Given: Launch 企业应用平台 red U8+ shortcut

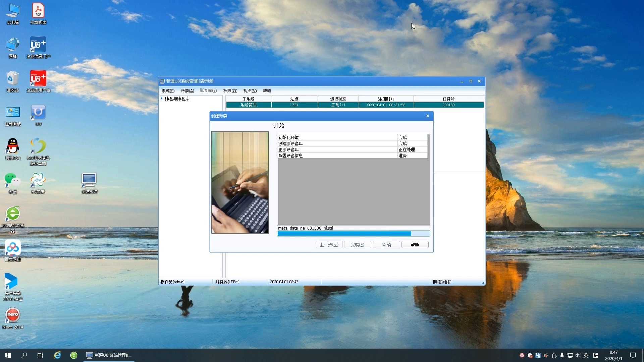Looking at the screenshot, I should click(38, 81).
